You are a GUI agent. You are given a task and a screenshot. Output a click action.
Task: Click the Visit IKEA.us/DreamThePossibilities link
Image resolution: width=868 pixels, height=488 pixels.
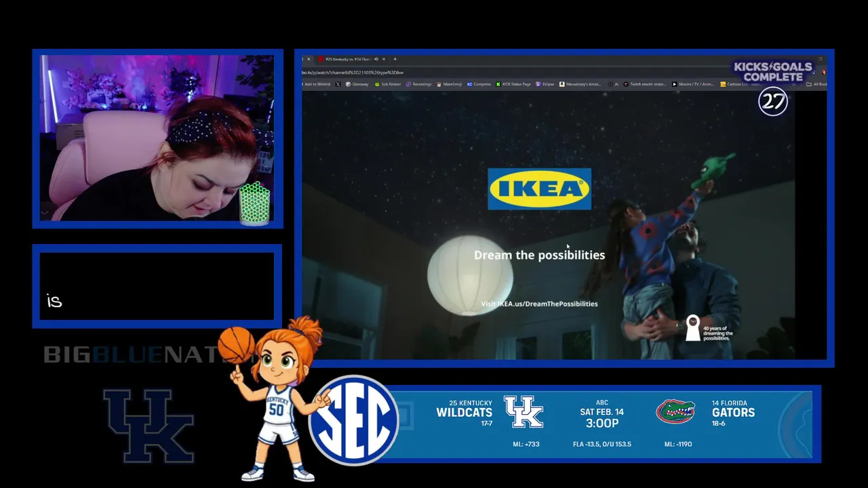pos(539,304)
